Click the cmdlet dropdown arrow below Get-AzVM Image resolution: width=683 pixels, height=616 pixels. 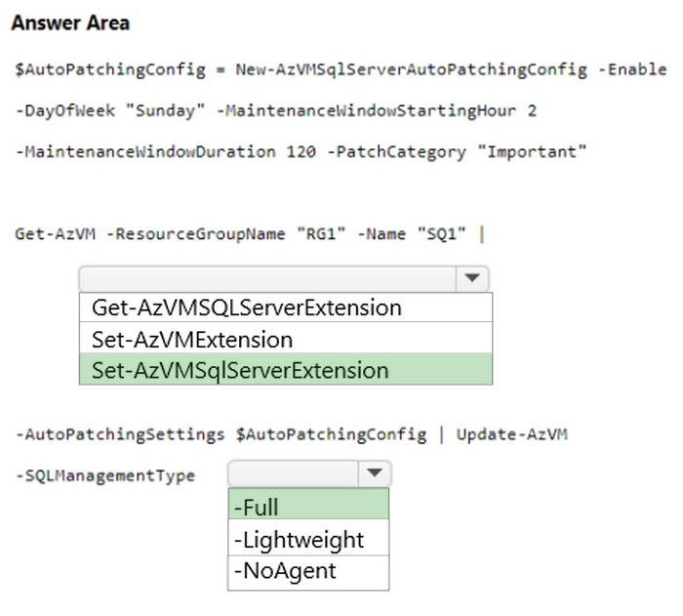point(472,278)
